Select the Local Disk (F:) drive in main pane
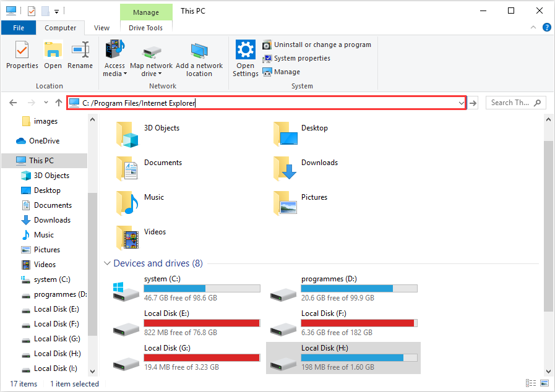The image size is (555, 392). pyautogui.click(x=343, y=323)
